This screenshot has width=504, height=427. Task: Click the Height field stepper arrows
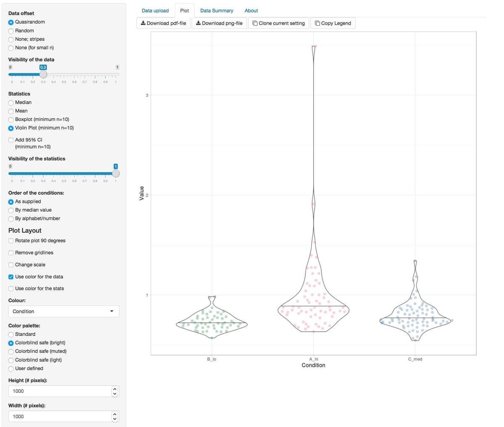[115, 391]
